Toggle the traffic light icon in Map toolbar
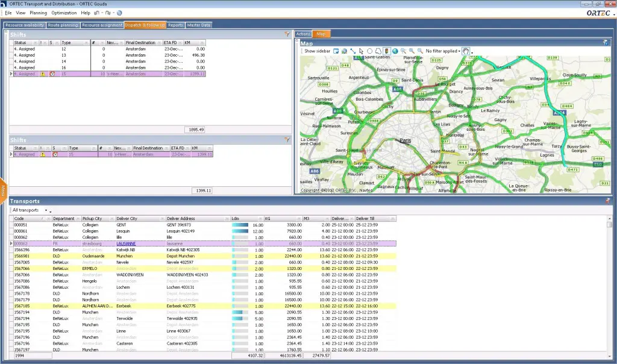This screenshot has width=617, height=364. pos(386,51)
